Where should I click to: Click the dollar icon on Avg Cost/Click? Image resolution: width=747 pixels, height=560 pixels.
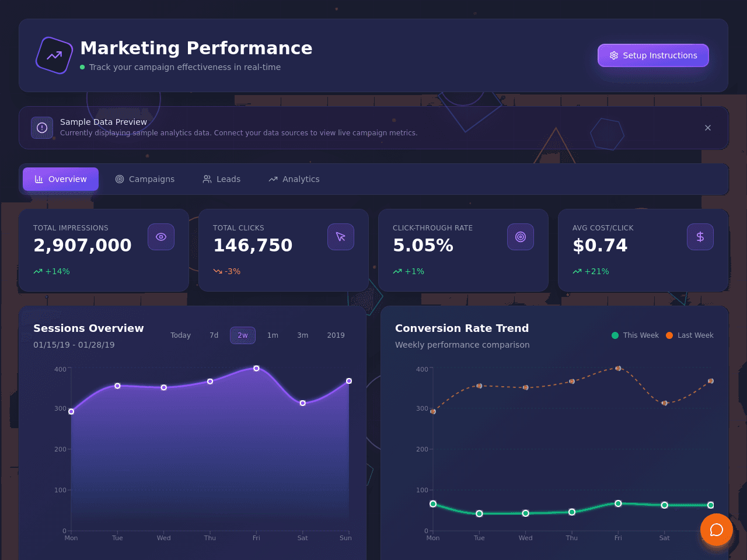tap(700, 237)
